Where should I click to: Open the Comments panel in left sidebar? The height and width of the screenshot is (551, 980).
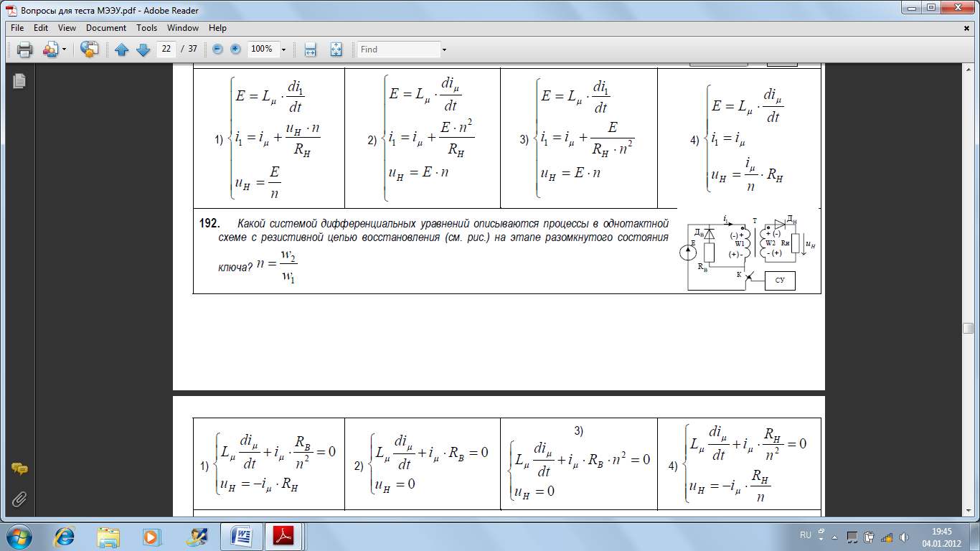[19, 469]
